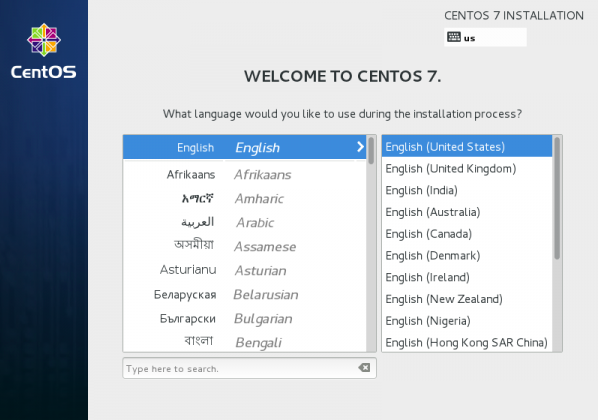This screenshot has height=420, width=598.
Task: Select Afrikaans language
Action: point(244,175)
